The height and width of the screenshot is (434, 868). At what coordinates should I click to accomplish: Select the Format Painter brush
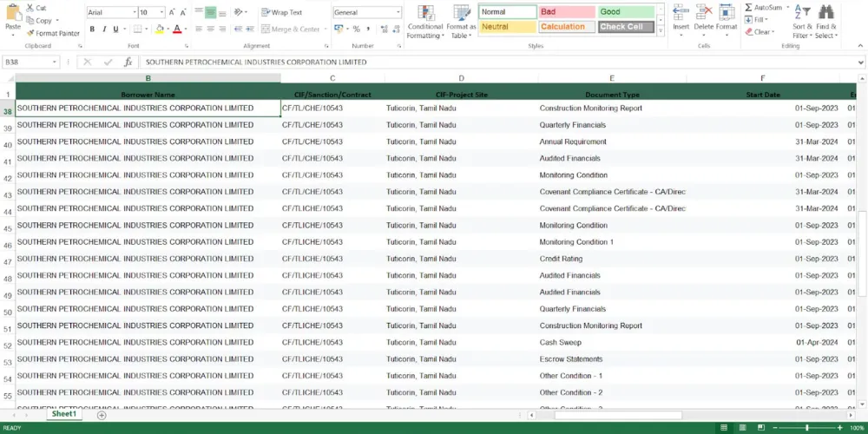click(x=30, y=33)
